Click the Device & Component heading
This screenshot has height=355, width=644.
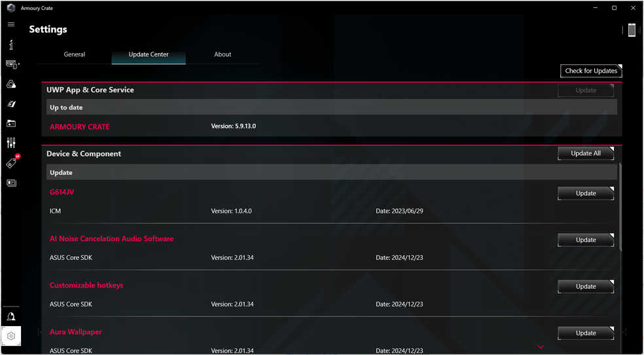84,154
